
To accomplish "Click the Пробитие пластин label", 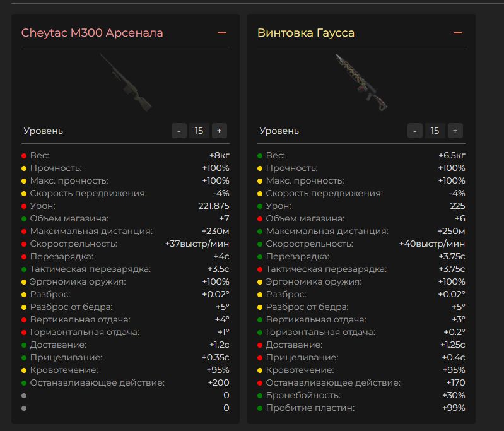I will 310,408.
